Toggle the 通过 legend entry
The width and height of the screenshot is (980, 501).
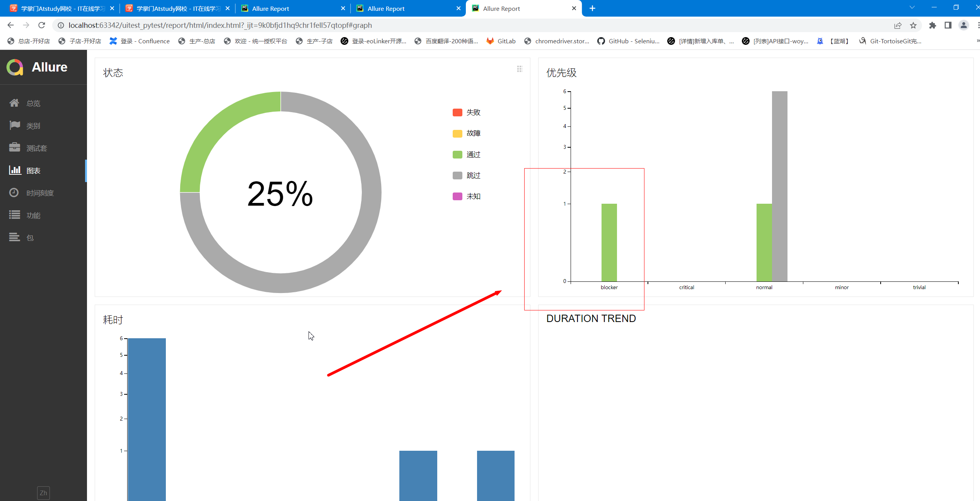click(x=473, y=155)
